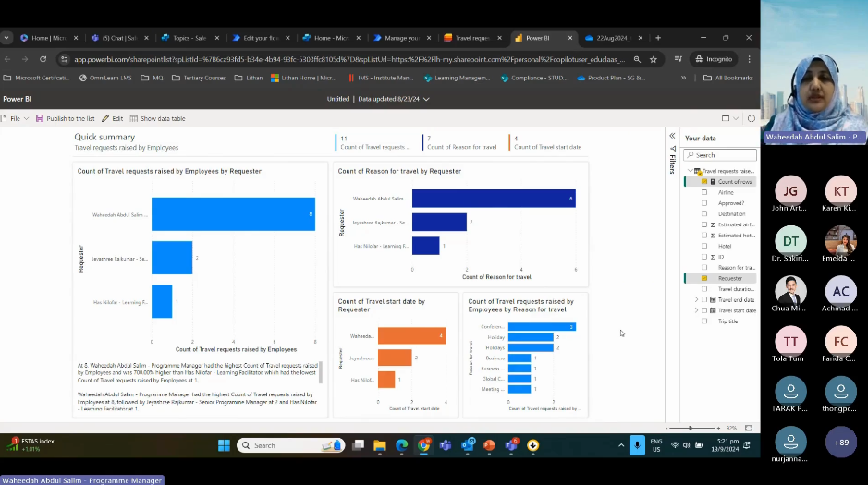Switch to the 22Aug2024 browser tab
Viewport: 868px width, 485px height.
point(611,38)
